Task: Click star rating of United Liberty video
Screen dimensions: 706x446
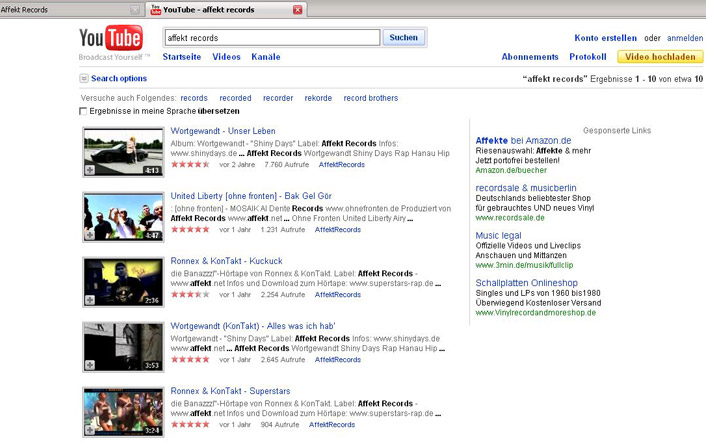Action: (190, 230)
